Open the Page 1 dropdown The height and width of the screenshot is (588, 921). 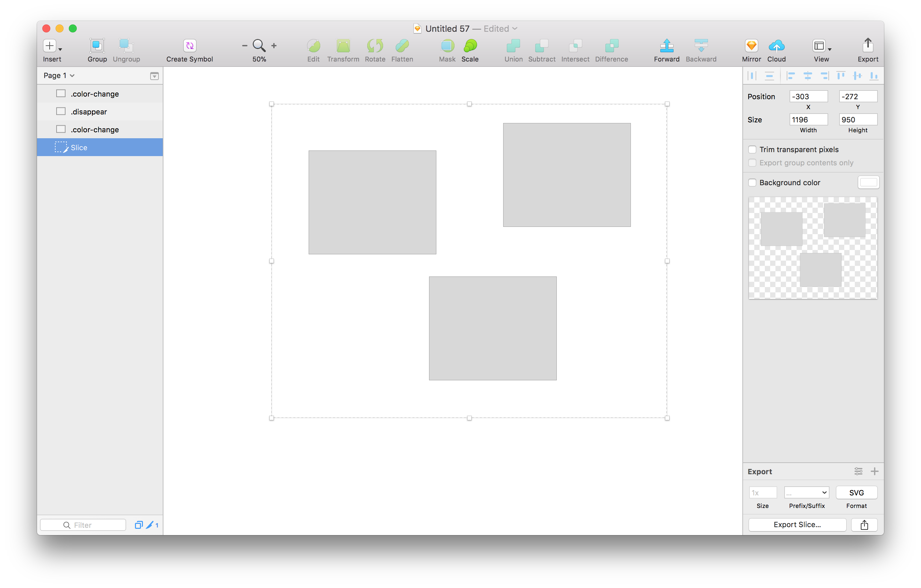[59, 75]
